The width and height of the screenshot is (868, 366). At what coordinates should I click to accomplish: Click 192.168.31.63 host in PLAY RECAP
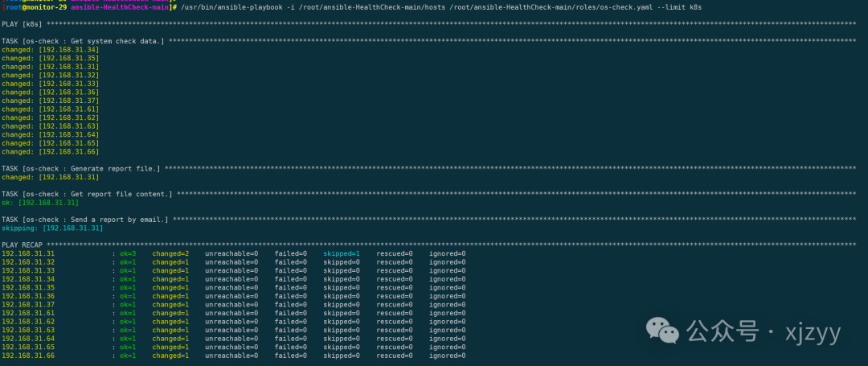28,330
